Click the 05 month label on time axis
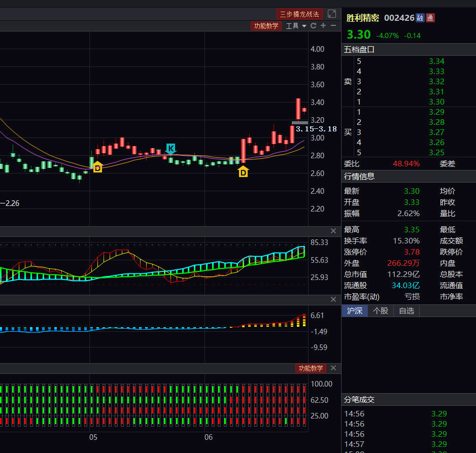The height and width of the screenshot is (453, 476). (93, 437)
